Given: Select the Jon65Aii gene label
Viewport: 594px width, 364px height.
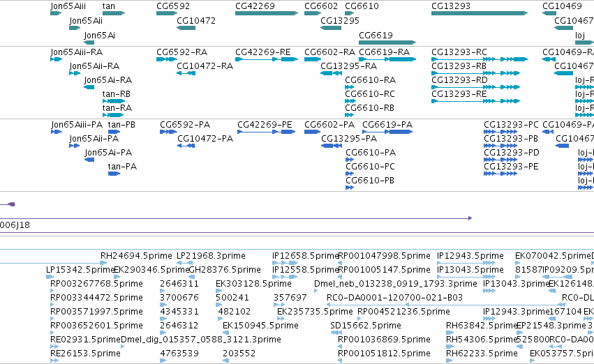Looking at the screenshot, I should tap(86, 21).
